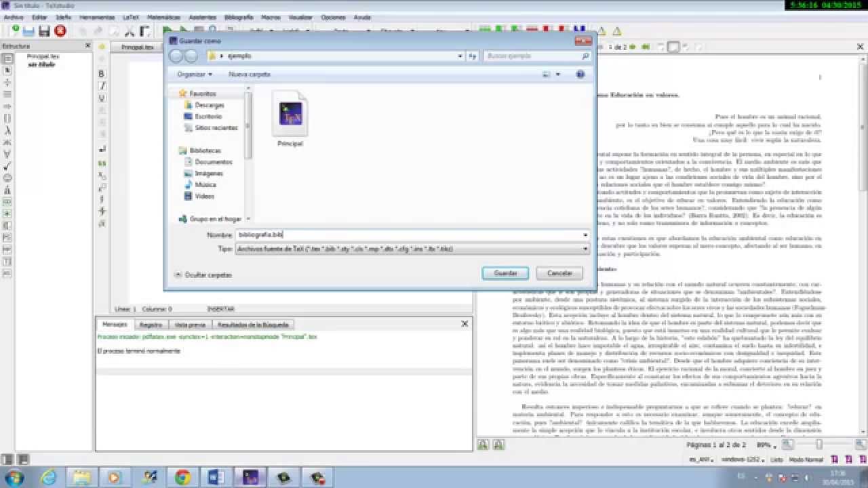Image resolution: width=868 pixels, height=488 pixels.
Task: Click the Bold formatting icon in side toolbar
Action: coord(102,74)
